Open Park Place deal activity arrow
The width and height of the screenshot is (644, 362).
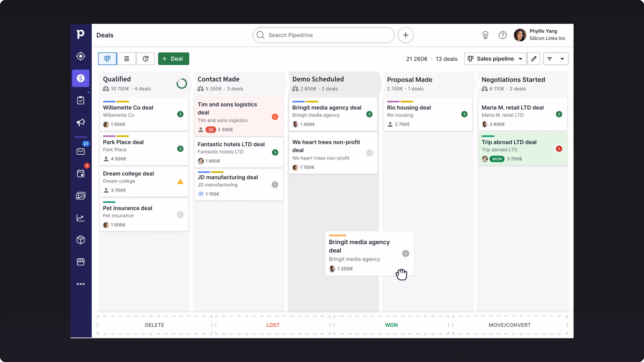(x=180, y=149)
